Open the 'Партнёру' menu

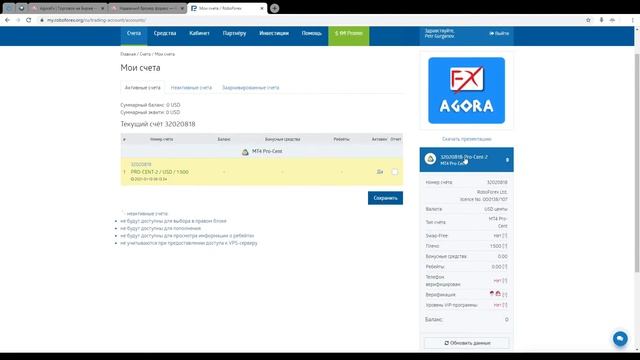(x=234, y=33)
